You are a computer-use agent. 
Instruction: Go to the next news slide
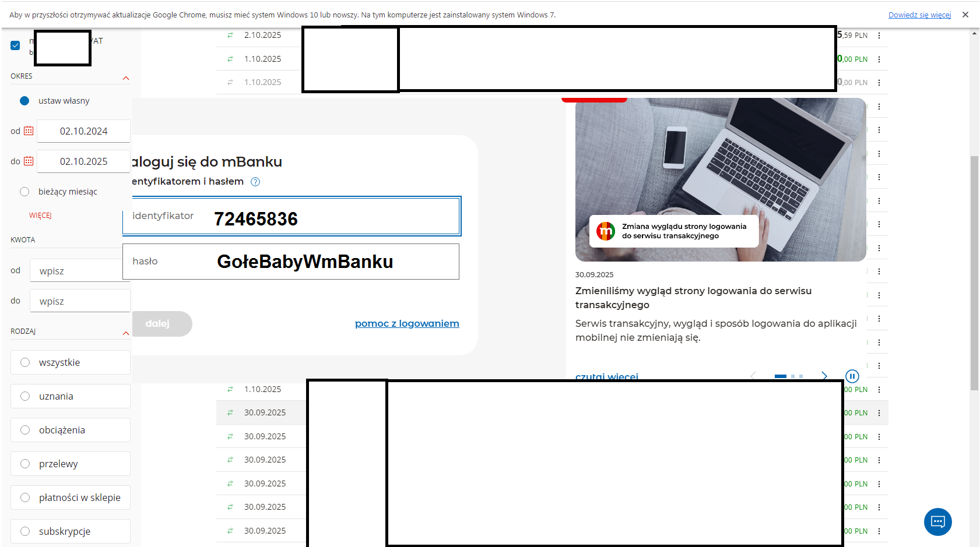pyautogui.click(x=824, y=376)
